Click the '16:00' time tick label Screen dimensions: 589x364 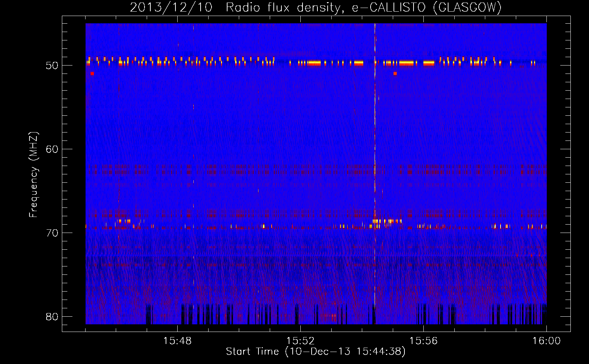(546, 341)
